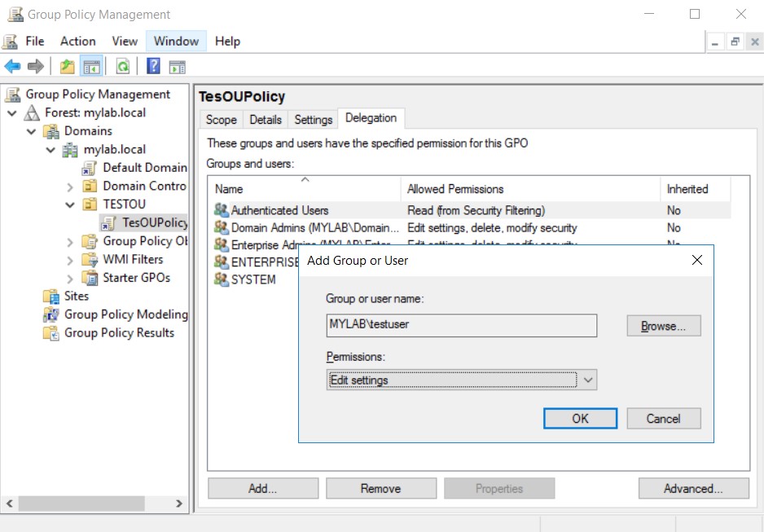Click tree pane horizontal scrollbar left arrow
764x532 pixels.
point(9,503)
